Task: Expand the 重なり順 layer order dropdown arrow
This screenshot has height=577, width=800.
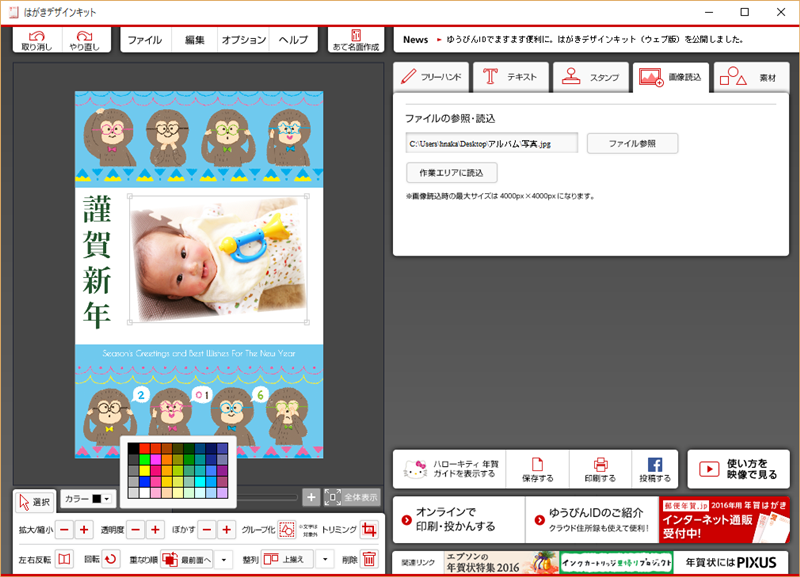Action: click(224, 559)
